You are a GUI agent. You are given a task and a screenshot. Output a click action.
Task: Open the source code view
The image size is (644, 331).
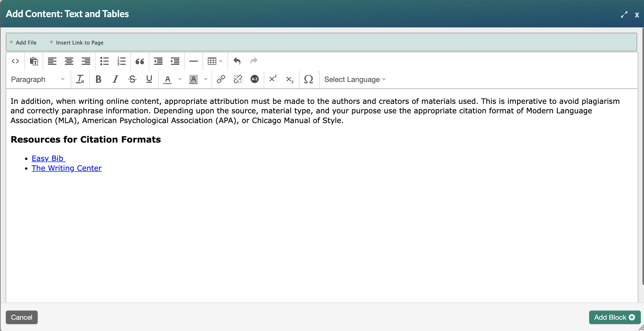[x=15, y=61]
